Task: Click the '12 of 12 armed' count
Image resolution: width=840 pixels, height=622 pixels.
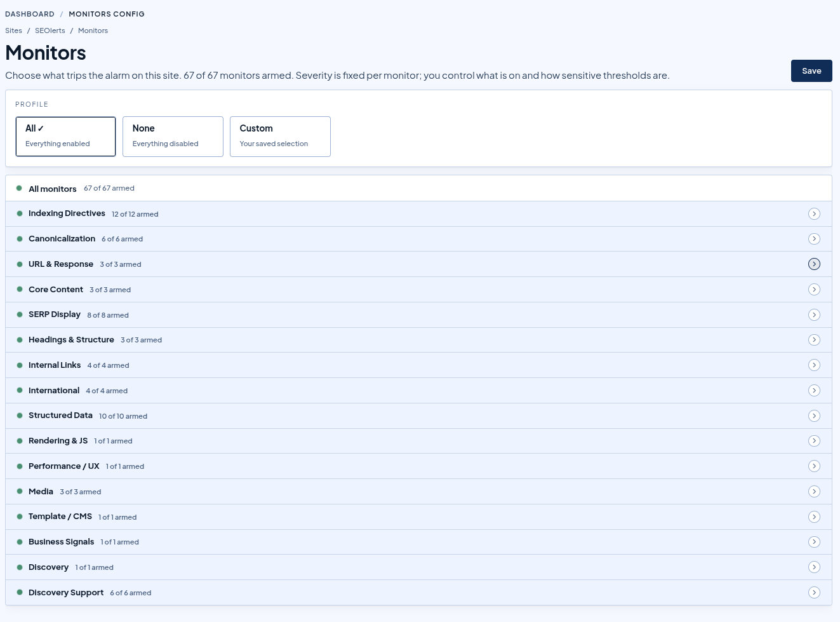Action: point(135,214)
